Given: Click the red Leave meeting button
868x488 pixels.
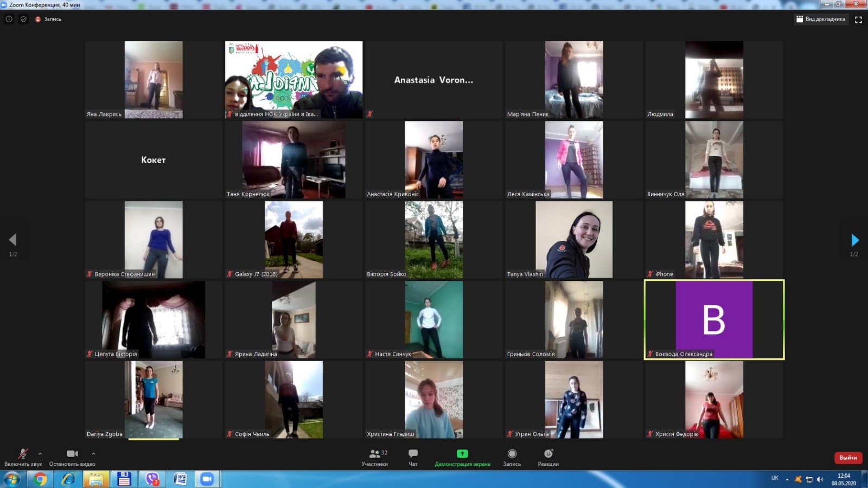Looking at the screenshot, I should (x=847, y=458).
